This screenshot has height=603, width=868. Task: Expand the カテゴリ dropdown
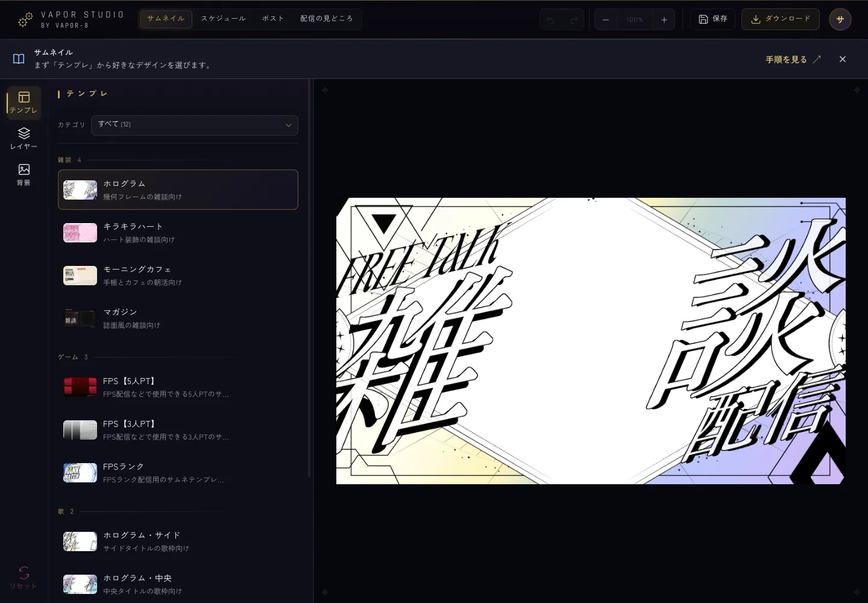[195, 125]
